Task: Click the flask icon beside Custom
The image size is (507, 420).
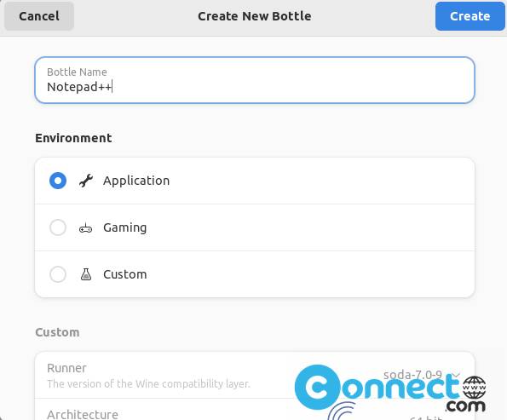Action: point(86,274)
